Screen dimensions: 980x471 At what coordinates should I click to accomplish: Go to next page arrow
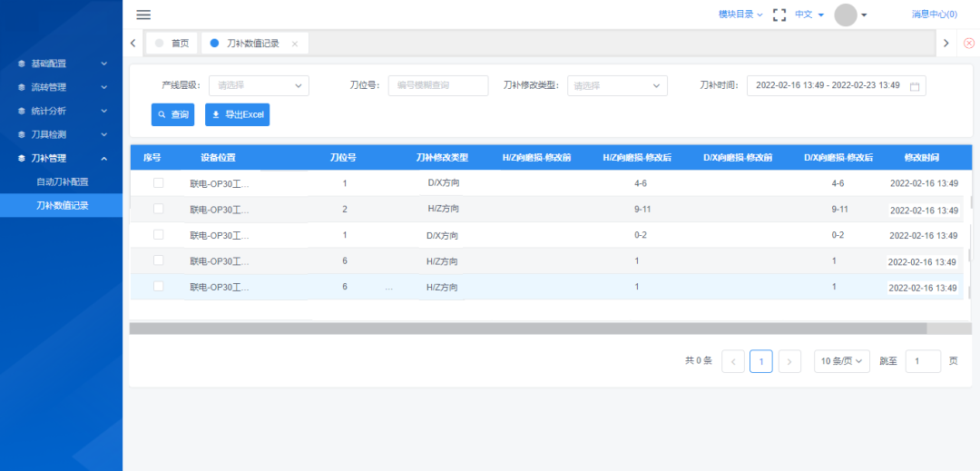pyautogui.click(x=790, y=361)
